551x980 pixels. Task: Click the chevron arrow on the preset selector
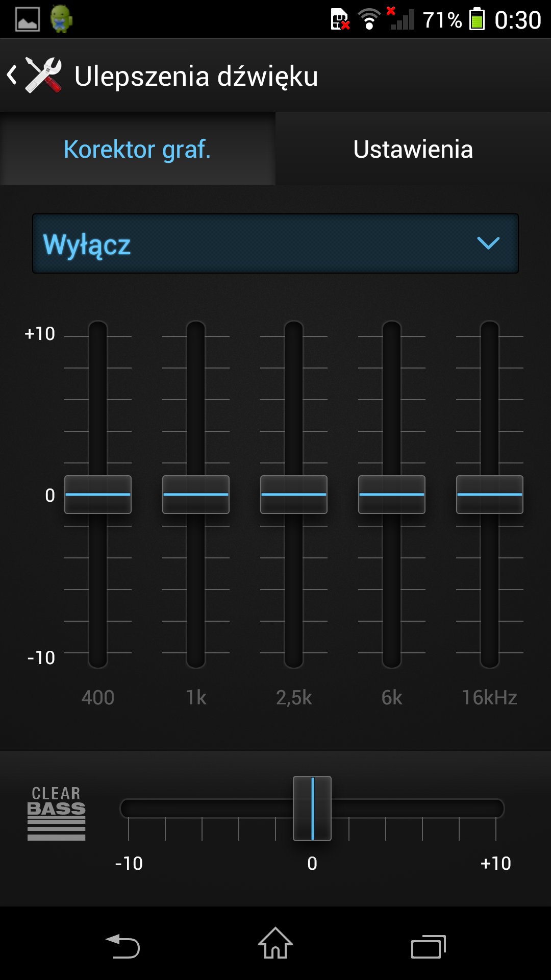pos(488,243)
